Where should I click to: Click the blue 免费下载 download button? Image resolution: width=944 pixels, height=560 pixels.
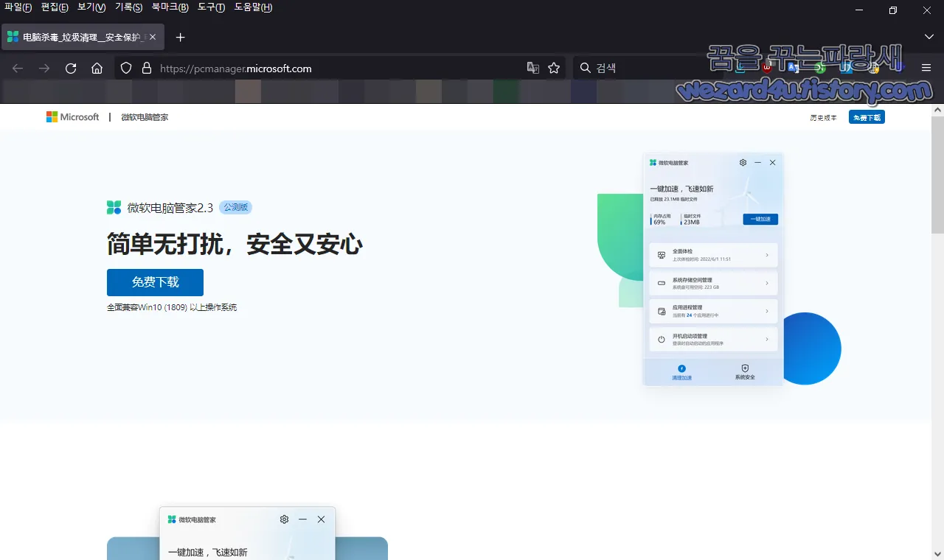[x=155, y=282]
